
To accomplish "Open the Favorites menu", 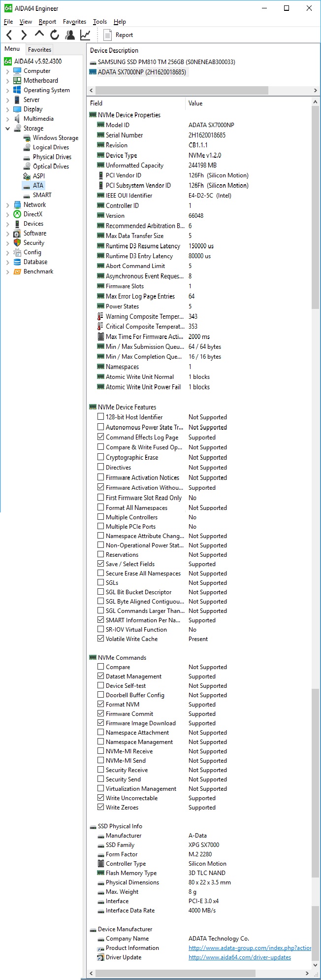I will click(74, 22).
